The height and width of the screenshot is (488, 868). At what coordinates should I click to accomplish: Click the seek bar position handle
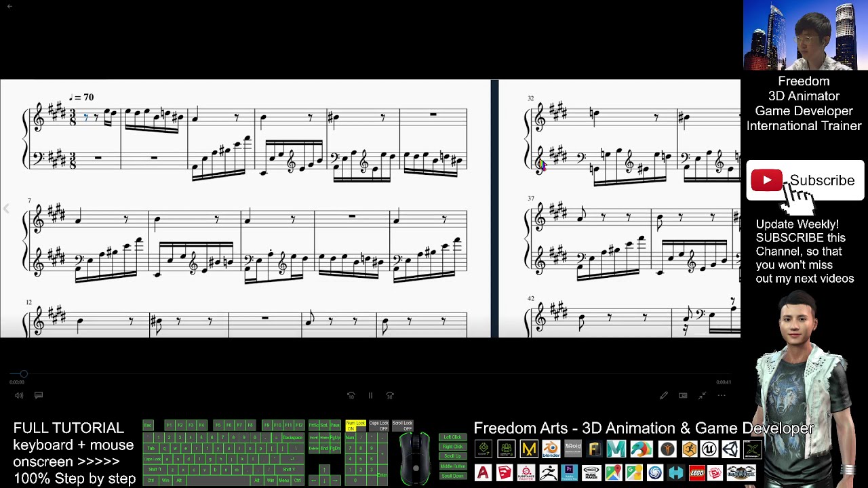click(x=24, y=373)
